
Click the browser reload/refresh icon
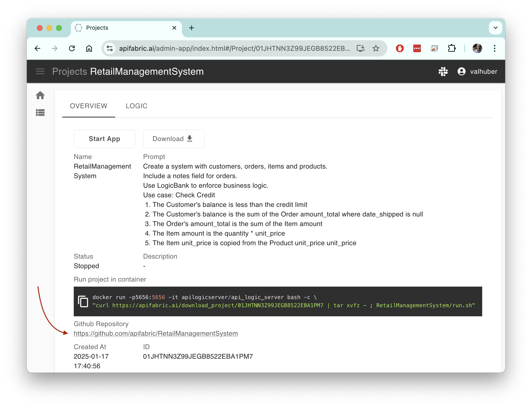point(72,48)
